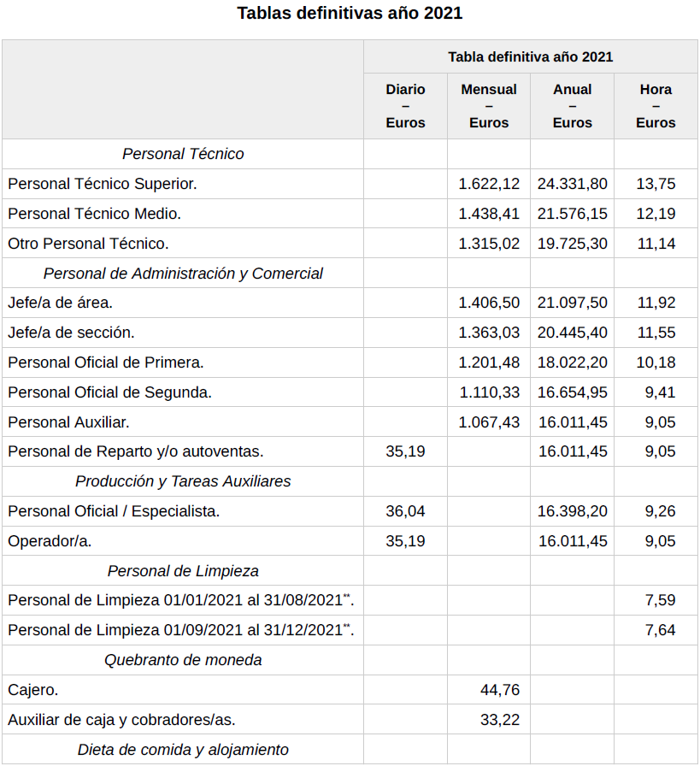
Task: Click the 'Anual – Euros' column header
Action: coord(572,106)
